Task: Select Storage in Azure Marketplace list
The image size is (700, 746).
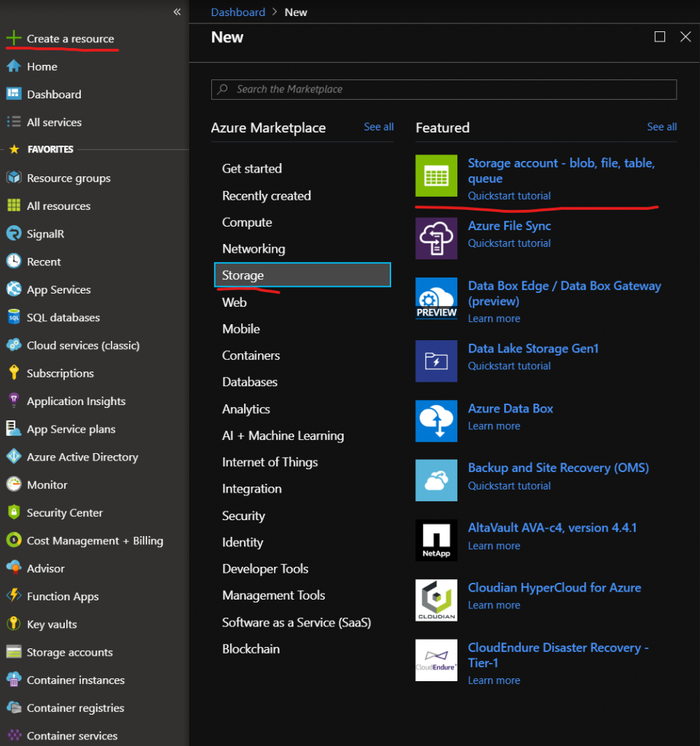Action: pyautogui.click(x=302, y=275)
